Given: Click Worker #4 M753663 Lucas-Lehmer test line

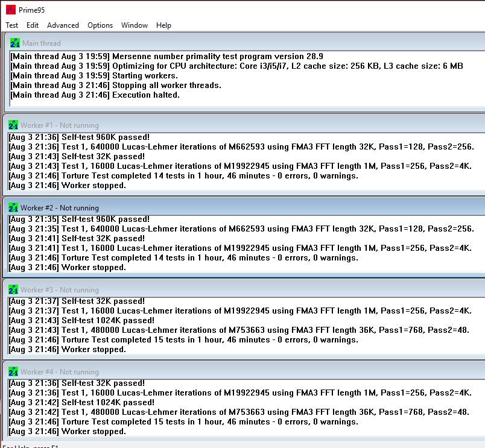Looking at the screenshot, I should point(239,412).
